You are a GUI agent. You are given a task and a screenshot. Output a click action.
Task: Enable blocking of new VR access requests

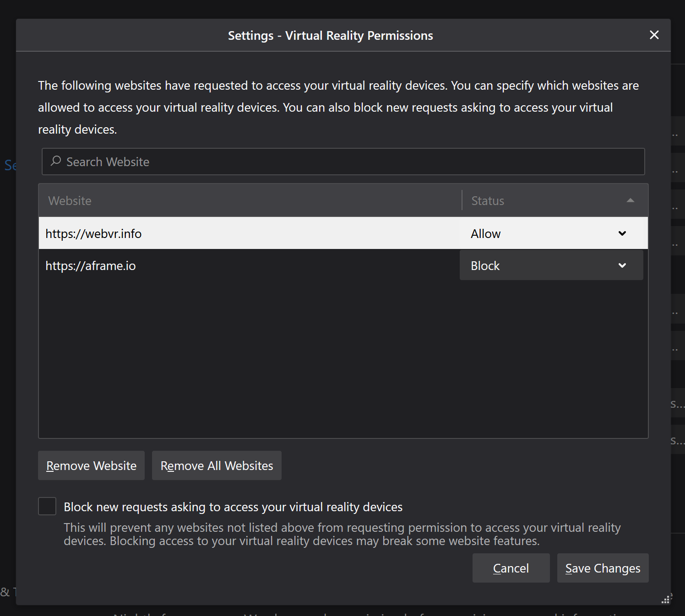tap(47, 506)
